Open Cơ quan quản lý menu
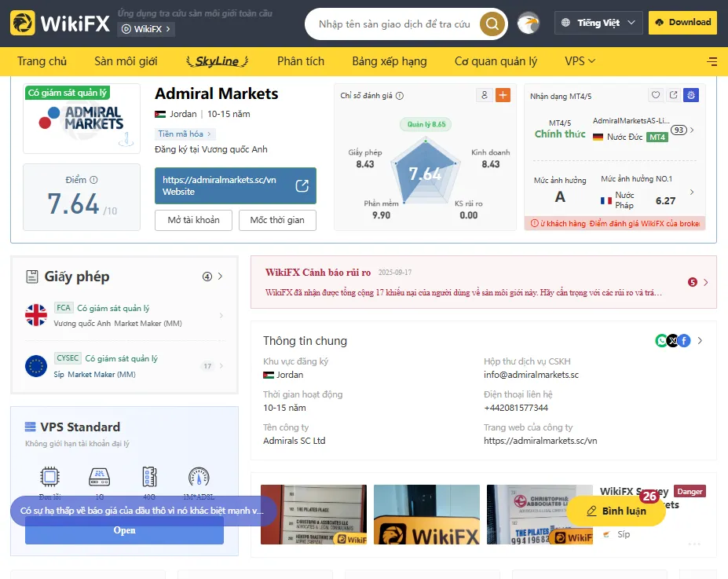728x579 pixels. tap(496, 60)
